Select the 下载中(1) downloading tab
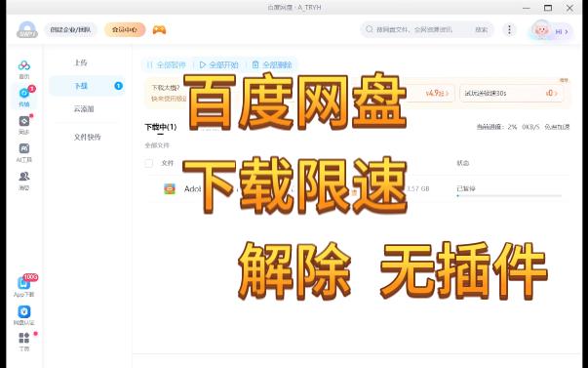Viewport: 588px width, 368px height. [x=161, y=127]
